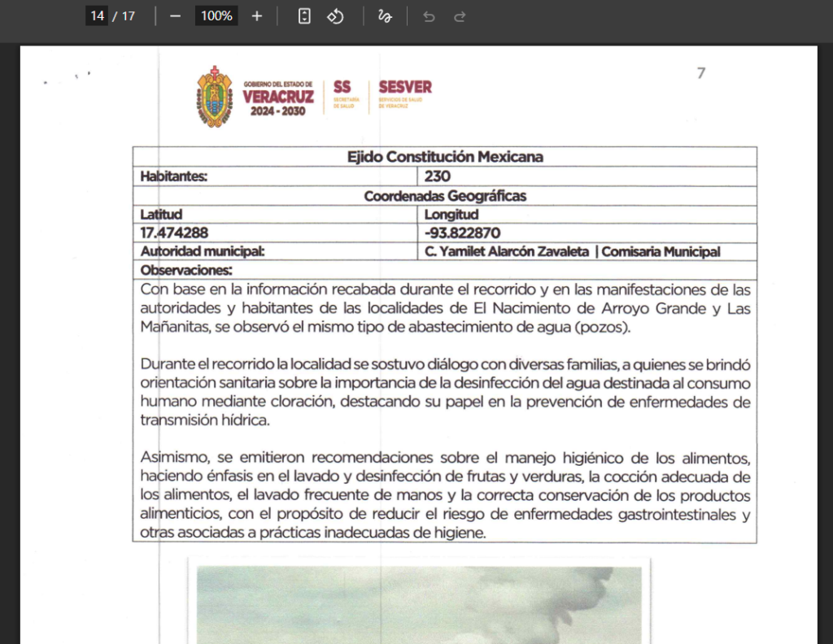Click the zoom out minus button
The height and width of the screenshot is (644, 833).
pos(176,16)
